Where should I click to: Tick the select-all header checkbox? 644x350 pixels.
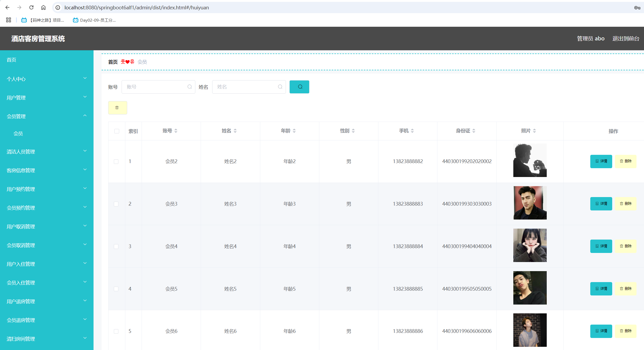coord(117,131)
